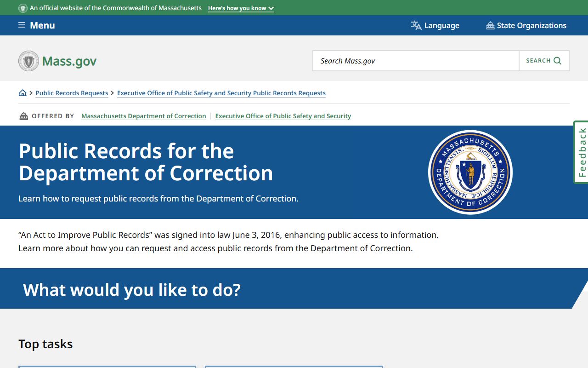
Task: Open the Language menu
Action: [435, 25]
